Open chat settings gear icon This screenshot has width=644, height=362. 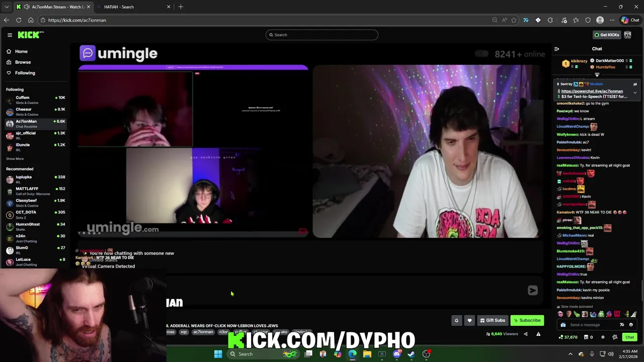[x=603, y=337]
